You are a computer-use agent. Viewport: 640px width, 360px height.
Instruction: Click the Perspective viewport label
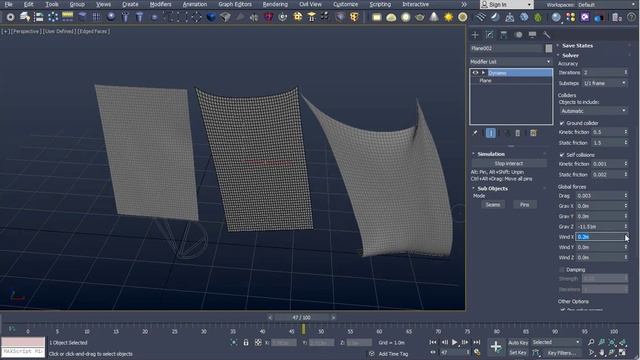click(x=26, y=31)
